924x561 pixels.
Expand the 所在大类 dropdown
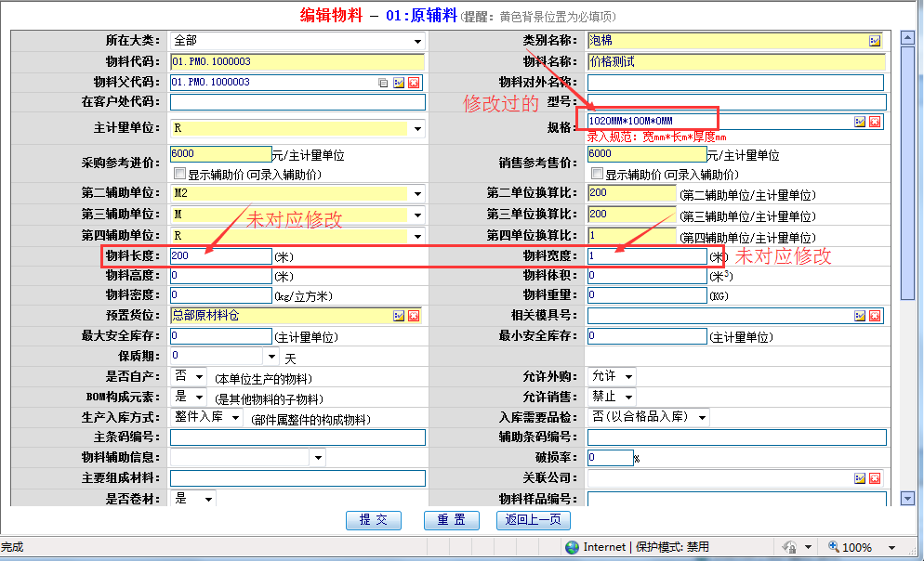point(417,42)
